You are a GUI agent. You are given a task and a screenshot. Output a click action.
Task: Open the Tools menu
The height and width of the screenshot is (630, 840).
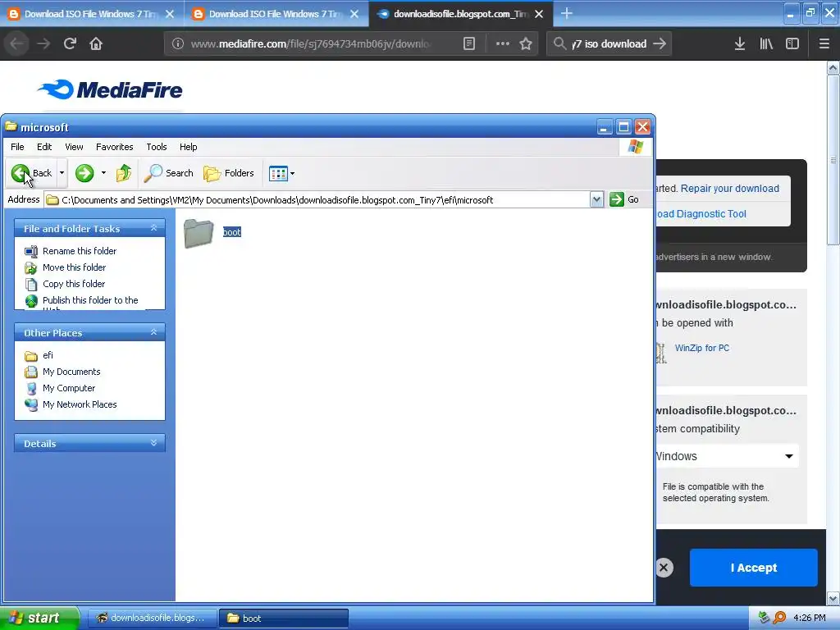pyautogui.click(x=157, y=147)
